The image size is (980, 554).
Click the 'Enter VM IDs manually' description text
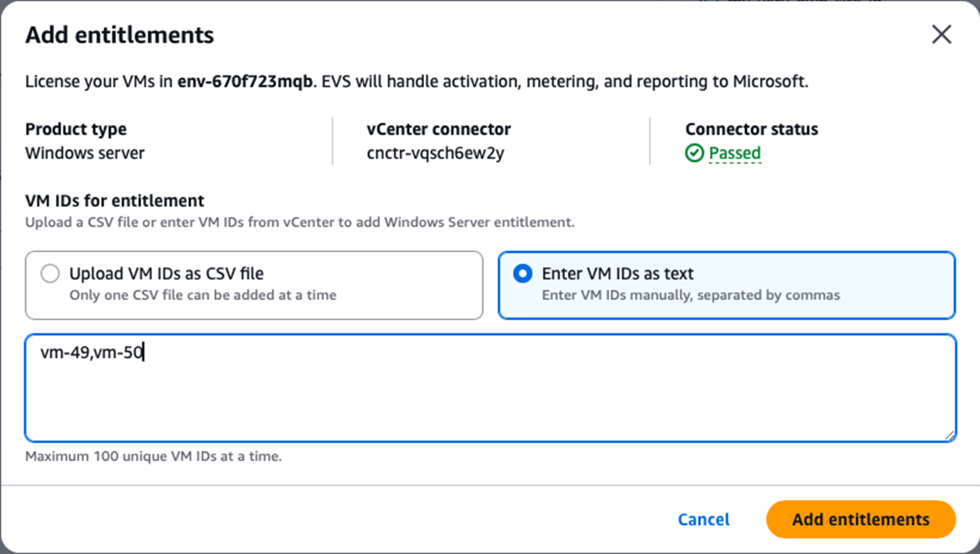point(690,296)
